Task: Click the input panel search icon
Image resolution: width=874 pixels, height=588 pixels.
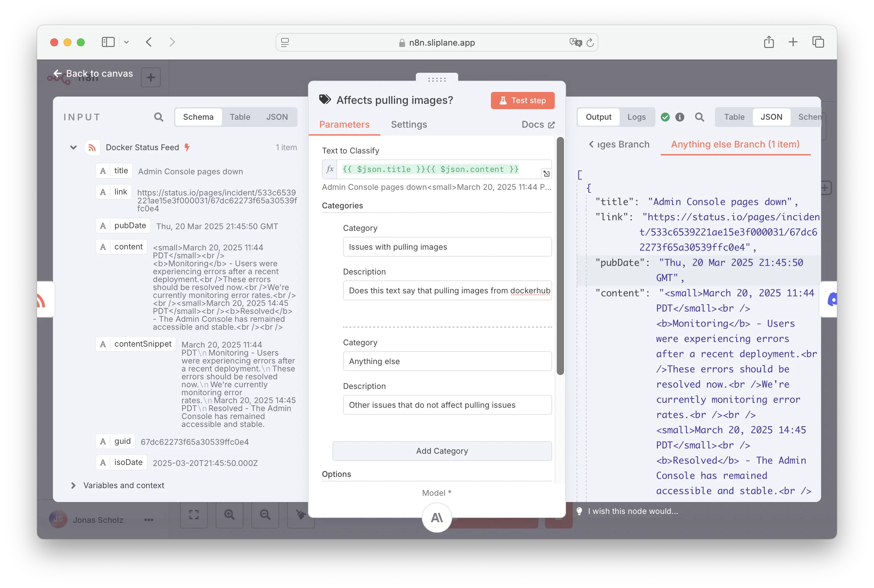Action: coord(159,117)
